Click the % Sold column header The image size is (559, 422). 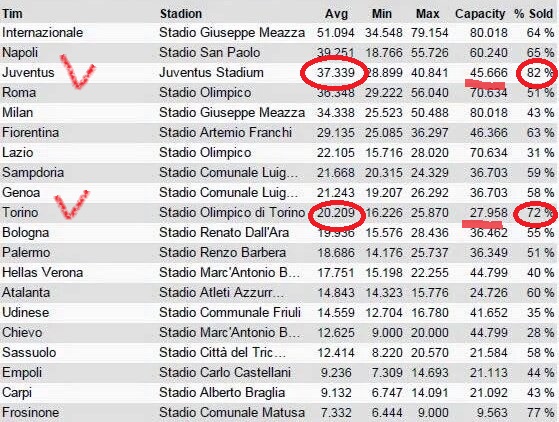point(533,14)
